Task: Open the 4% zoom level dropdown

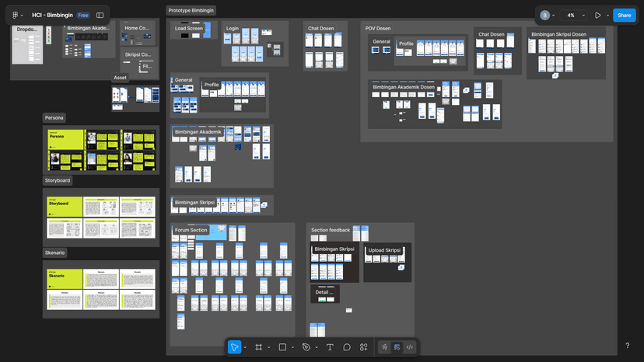Action: click(x=573, y=15)
